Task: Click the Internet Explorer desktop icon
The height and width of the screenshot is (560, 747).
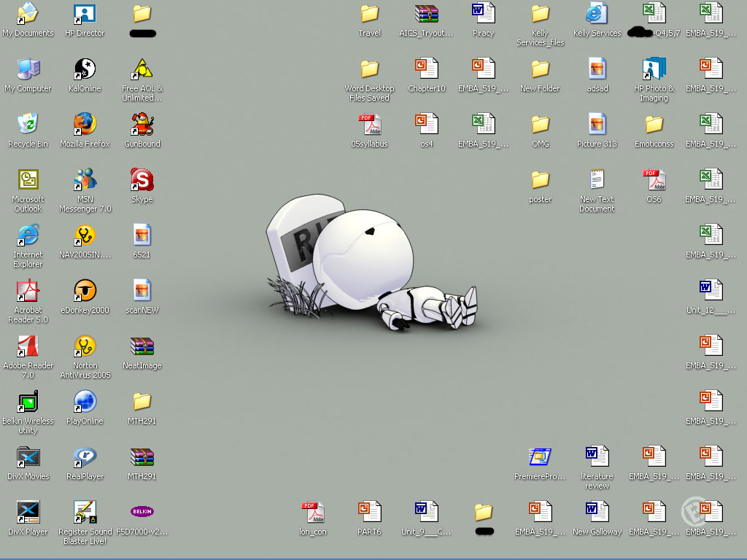Action: pos(28,236)
